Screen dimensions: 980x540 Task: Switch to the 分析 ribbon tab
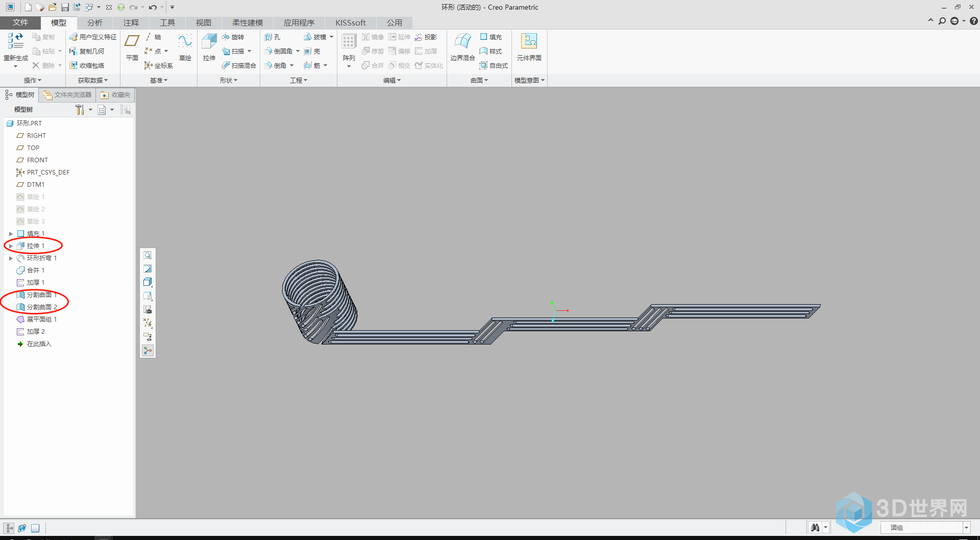95,22
